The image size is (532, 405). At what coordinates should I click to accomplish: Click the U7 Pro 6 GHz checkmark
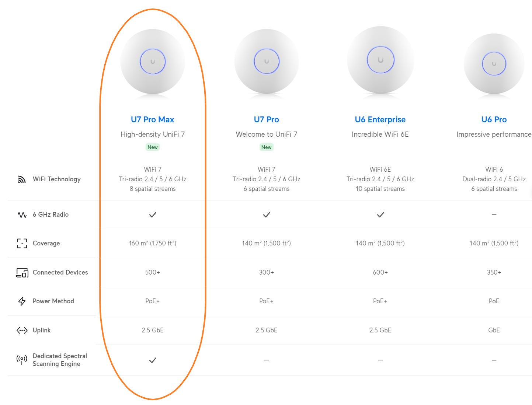(x=267, y=214)
